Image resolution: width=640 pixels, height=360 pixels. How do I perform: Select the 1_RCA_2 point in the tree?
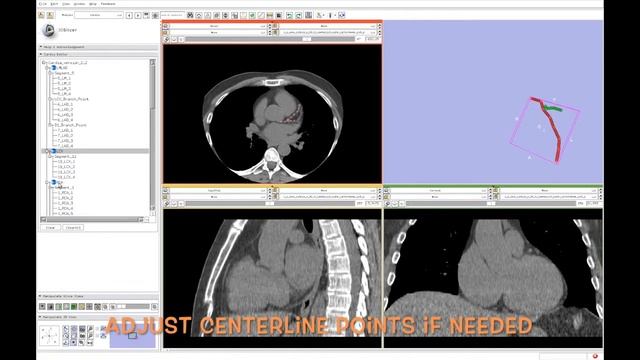pyautogui.click(x=65, y=198)
